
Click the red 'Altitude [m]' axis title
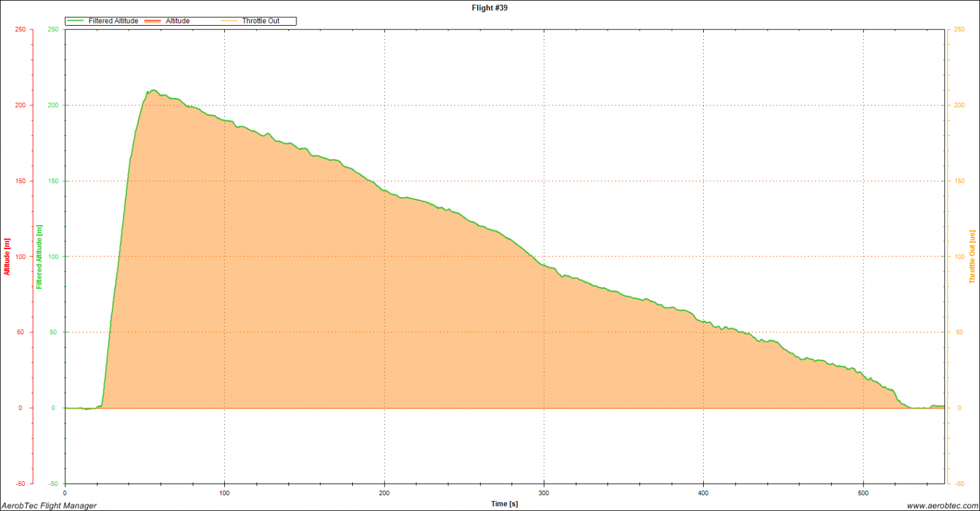click(7, 257)
